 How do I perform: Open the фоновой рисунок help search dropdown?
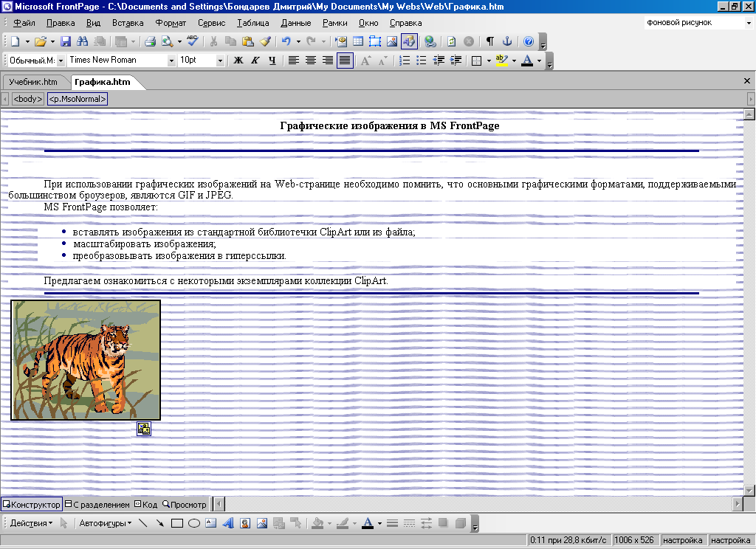[749, 23]
